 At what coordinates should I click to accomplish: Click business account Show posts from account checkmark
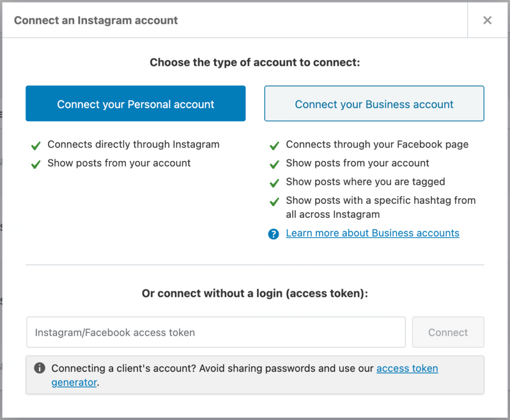(x=274, y=164)
